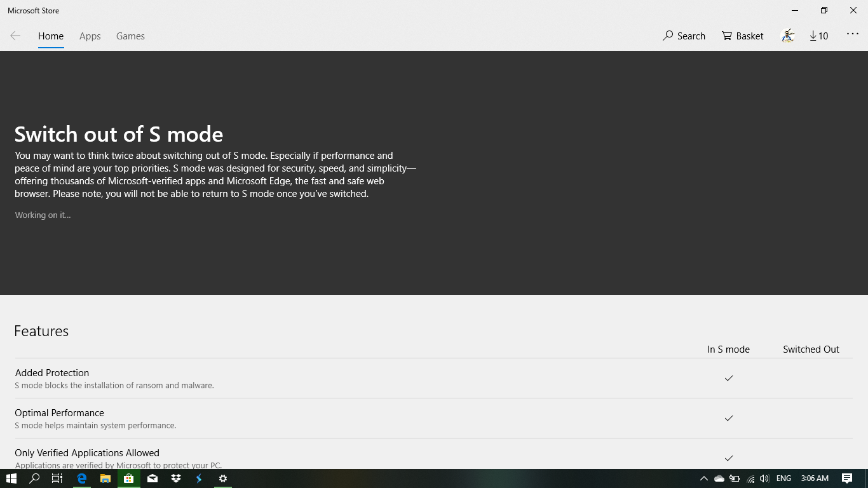Open volume speaker tray icon

[764, 478]
